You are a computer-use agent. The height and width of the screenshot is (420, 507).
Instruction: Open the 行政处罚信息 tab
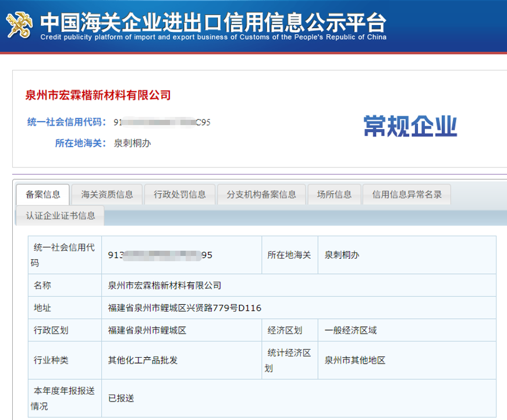(x=180, y=194)
